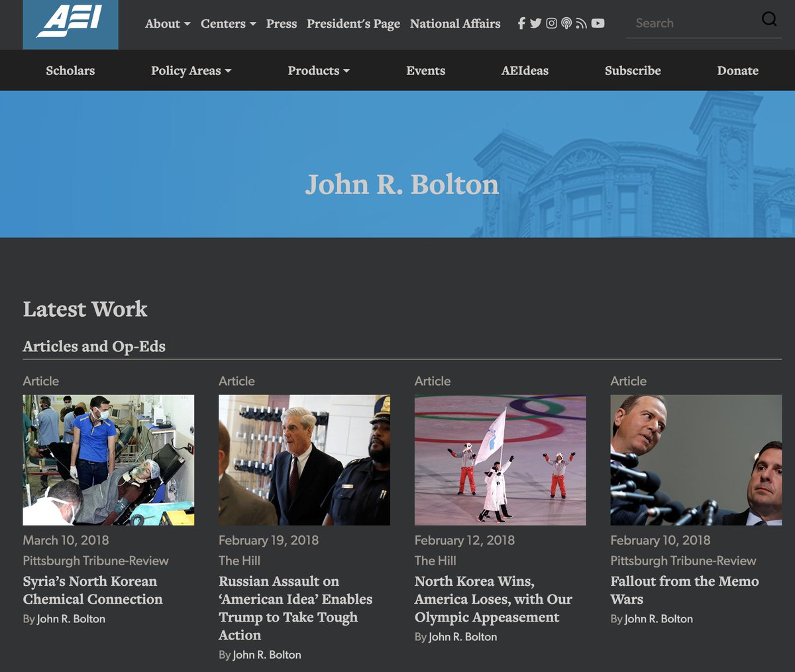Open the Scholars section

[x=70, y=70]
